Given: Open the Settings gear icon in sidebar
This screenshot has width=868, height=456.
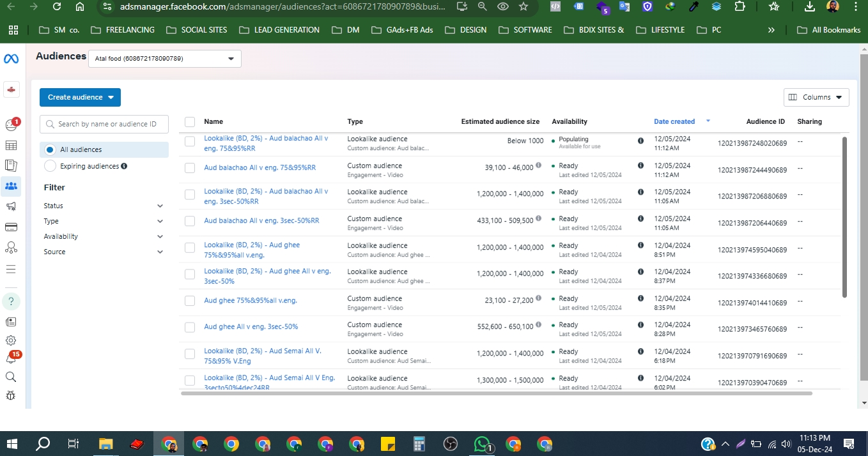Looking at the screenshot, I should point(11,341).
